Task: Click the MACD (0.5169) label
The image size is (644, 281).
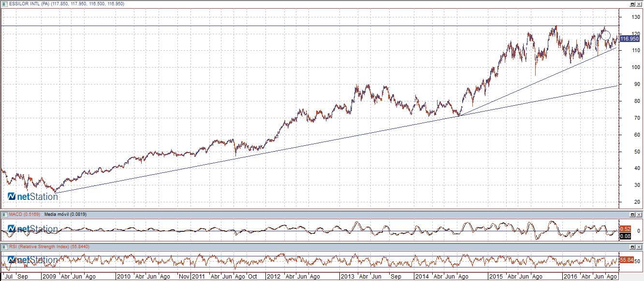Action: [25, 214]
